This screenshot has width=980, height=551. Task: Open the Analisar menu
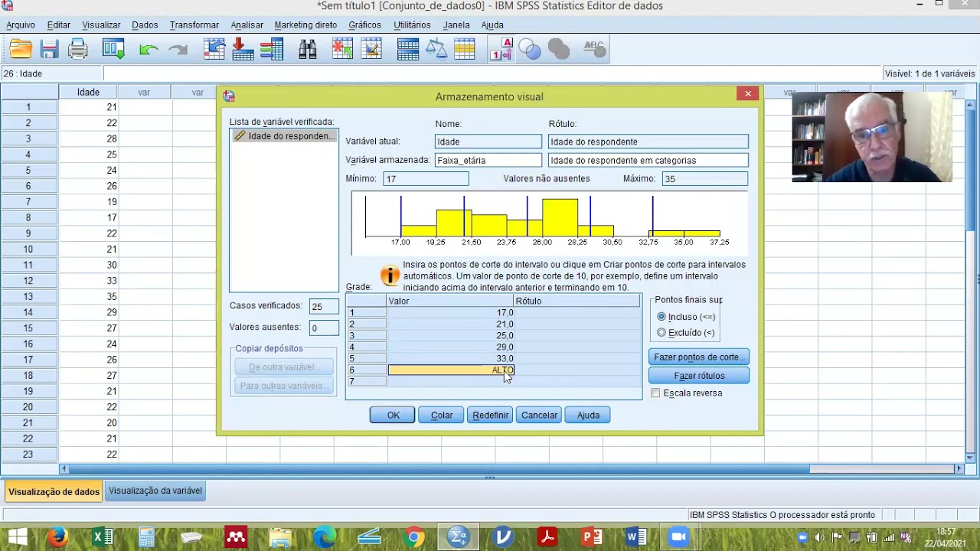(x=247, y=24)
